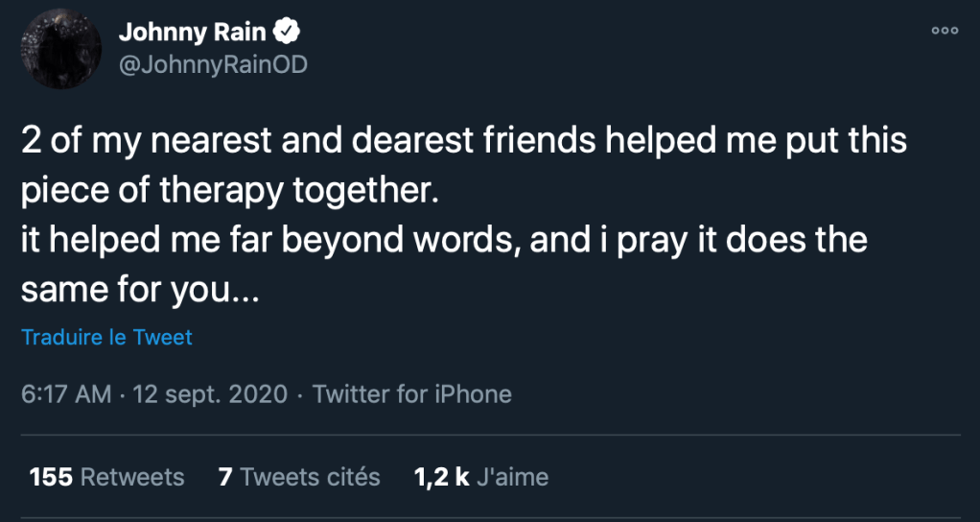Viewport: 980px width, 522px height.
Task: Click the 7 quote tweets count number
Action: 225,477
